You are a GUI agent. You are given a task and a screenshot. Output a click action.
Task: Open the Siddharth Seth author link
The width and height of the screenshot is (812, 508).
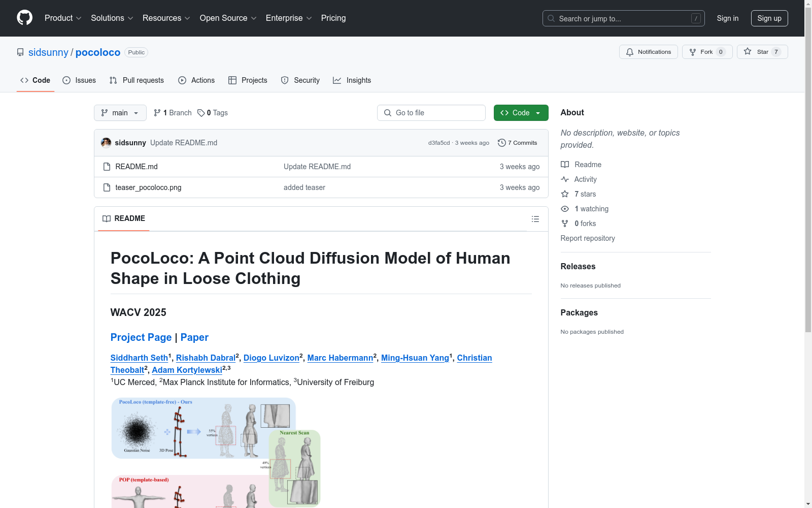click(x=139, y=358)
